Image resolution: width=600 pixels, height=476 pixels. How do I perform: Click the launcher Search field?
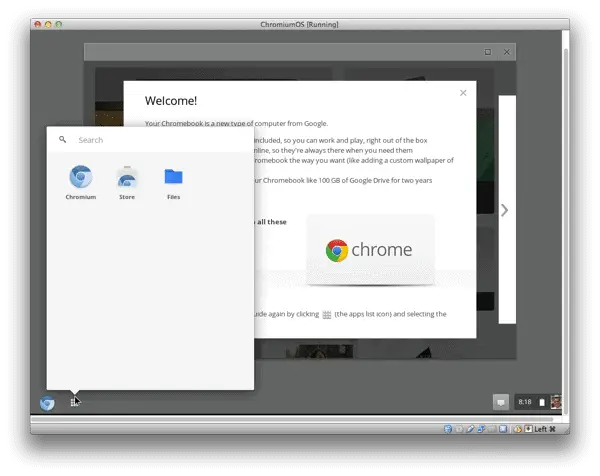pyautogui.click(x=150, y=140)
